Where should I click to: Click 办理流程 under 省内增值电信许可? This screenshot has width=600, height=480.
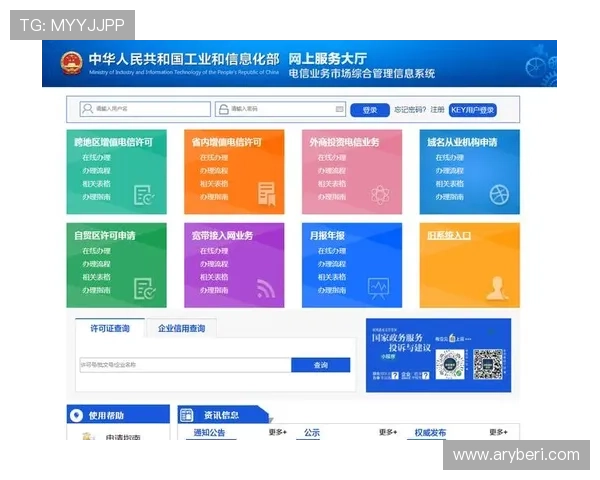click(214, 171)
